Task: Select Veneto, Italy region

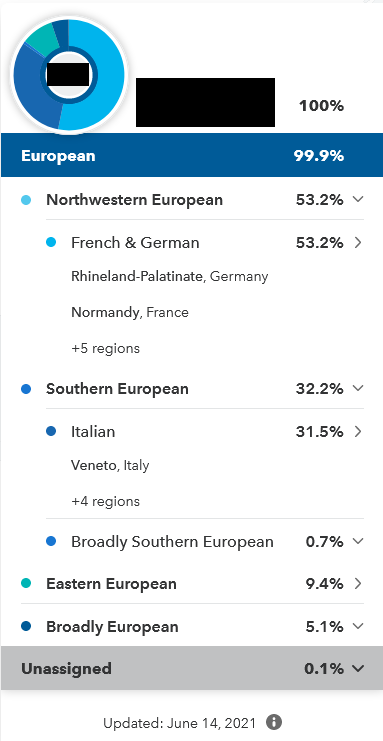Action: pyautogui.click(x=110, y=465)
